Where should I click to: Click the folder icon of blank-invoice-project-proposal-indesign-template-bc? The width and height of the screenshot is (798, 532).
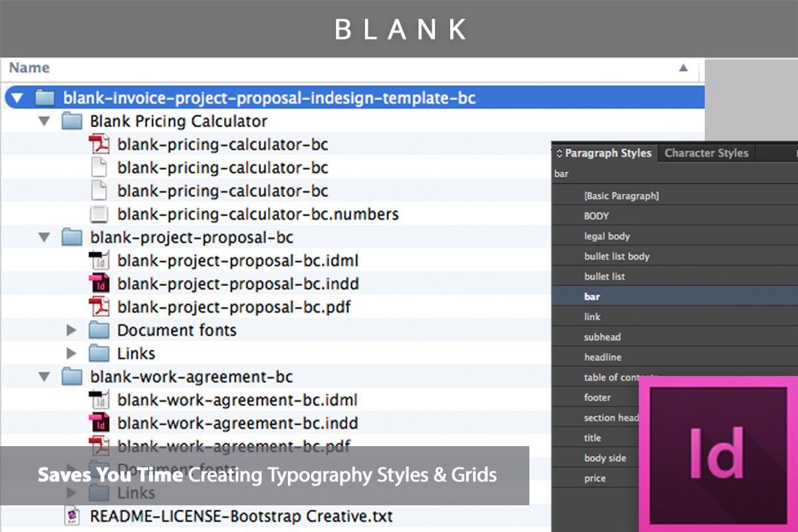point(45,98)
